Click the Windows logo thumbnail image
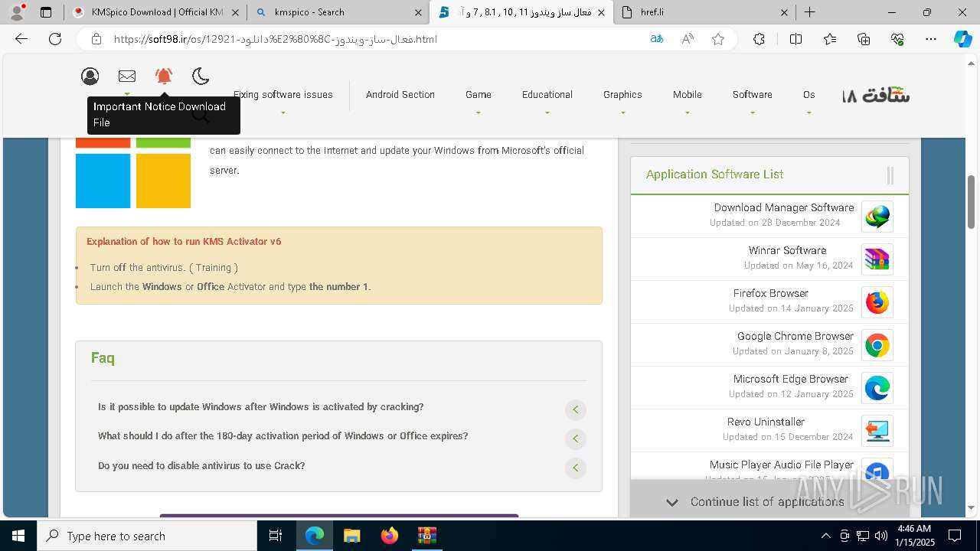This screenshot has width=980, height=551. 133,173
